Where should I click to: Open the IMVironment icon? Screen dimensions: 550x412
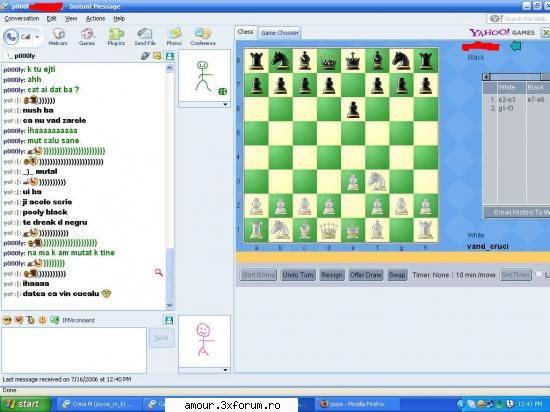pyautogui.click(x=54, y=320)
